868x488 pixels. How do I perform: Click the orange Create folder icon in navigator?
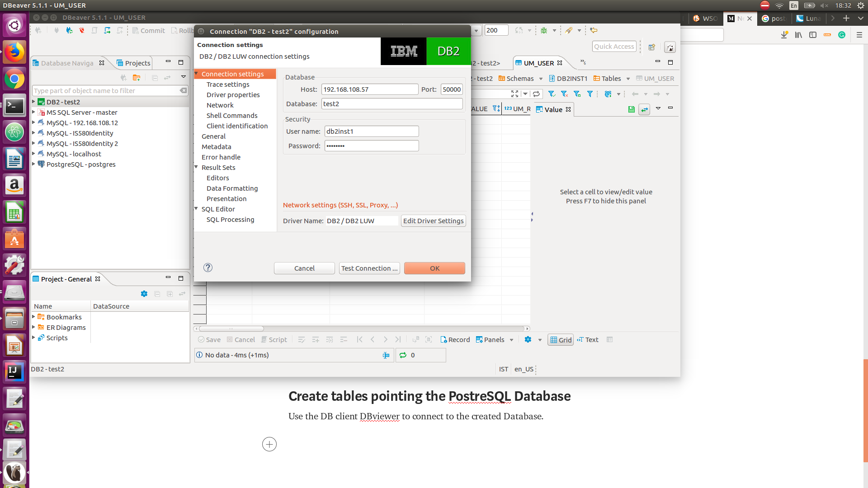click(136, 78)
